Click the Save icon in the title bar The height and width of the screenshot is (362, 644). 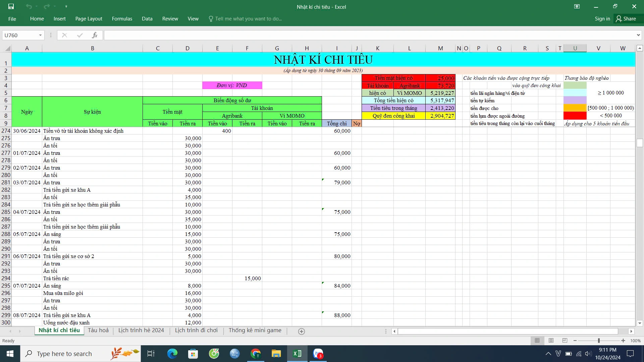11,6
